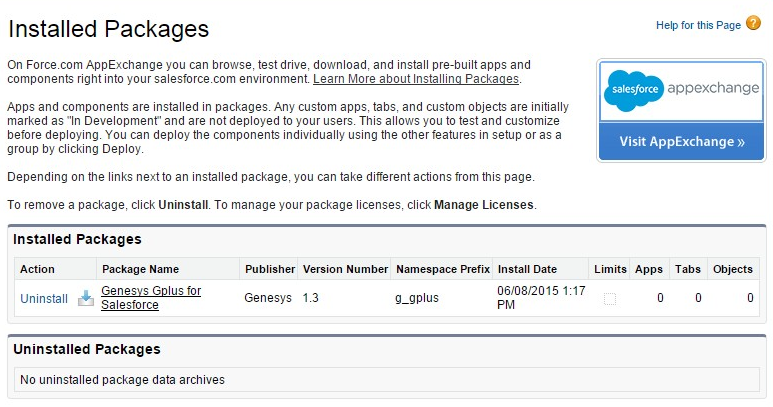Click the Action column header

(37, 269)
